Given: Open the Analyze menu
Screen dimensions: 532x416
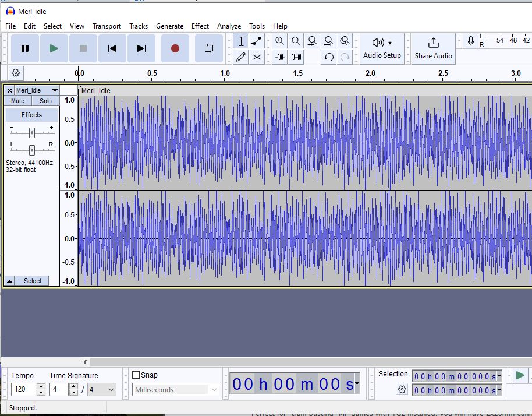Looking at the screenshot, I should point(229,26).
